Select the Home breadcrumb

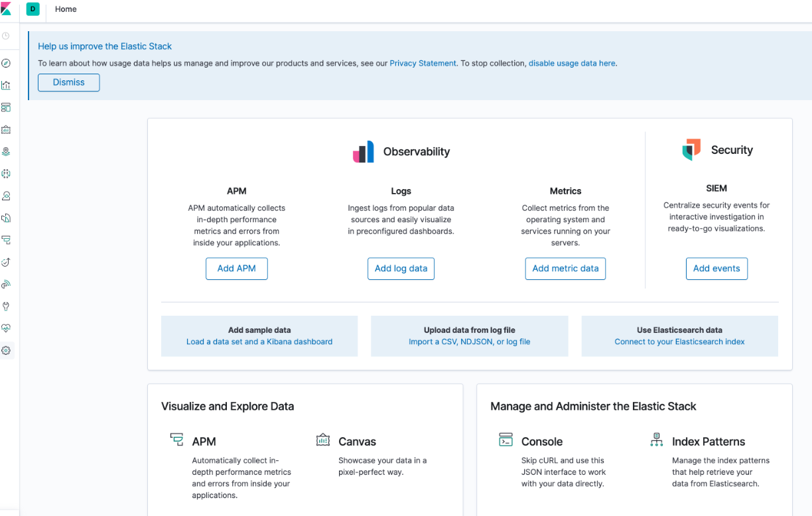pyautogui.click(x=66, y=9)
